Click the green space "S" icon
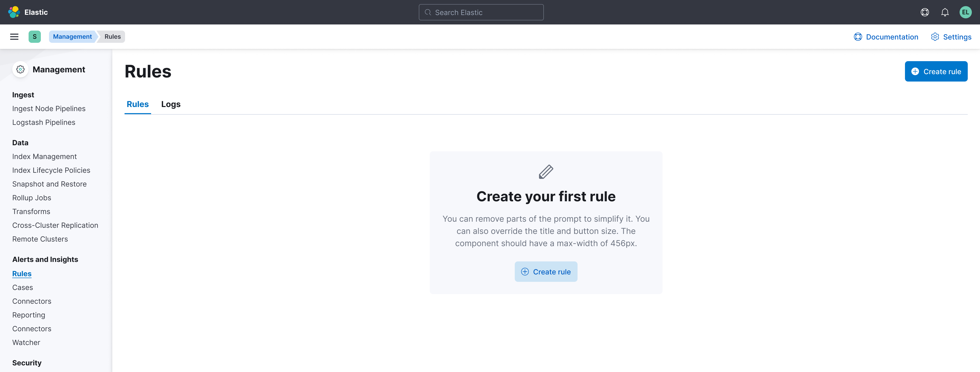The image size is (980, 372). [35, 36]
